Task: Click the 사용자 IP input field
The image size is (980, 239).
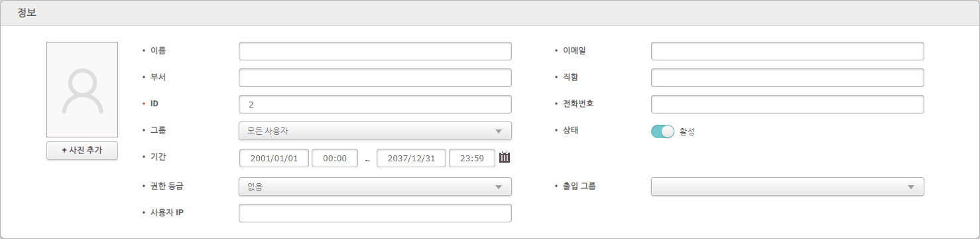Action: click(x=375, y=213)
